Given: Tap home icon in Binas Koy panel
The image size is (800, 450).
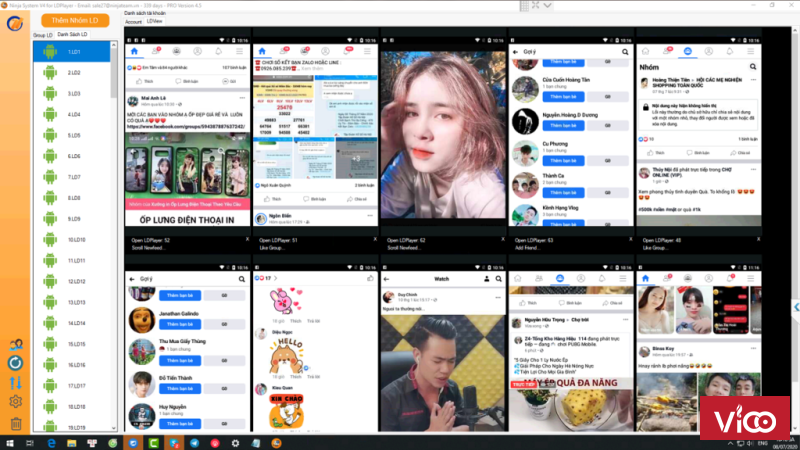Looking at the screenshot, I should pyautogui.click(x=645, y=278).
